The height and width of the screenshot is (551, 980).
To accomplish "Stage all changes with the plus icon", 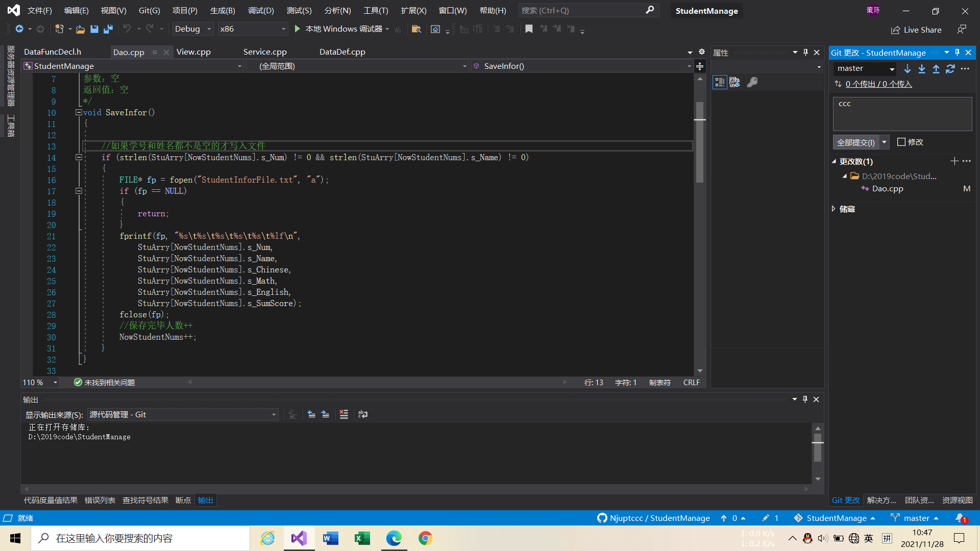I will click(x=954, y=161).
